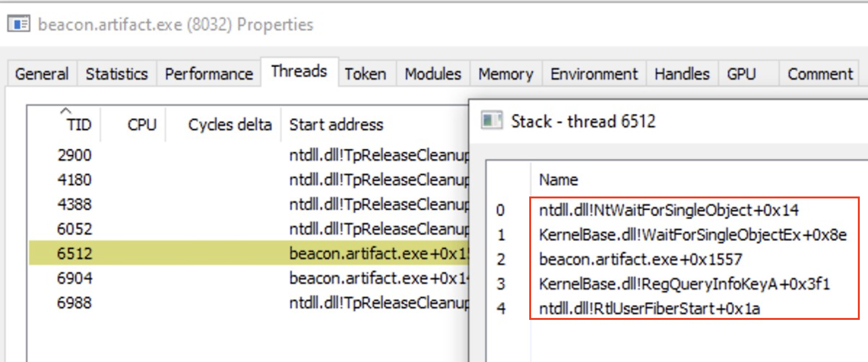The width and height of the screenshot is (868, 362).
Task: Sort threads by Cycles delta column
Action: [x=229, y=124]
